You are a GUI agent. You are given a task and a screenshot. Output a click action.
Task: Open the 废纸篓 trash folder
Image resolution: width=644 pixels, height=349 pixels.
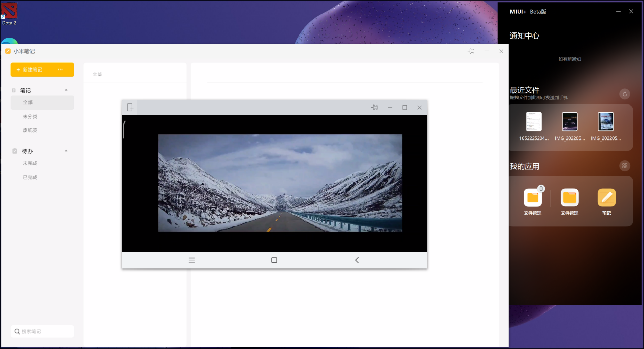tap(30, 130)
